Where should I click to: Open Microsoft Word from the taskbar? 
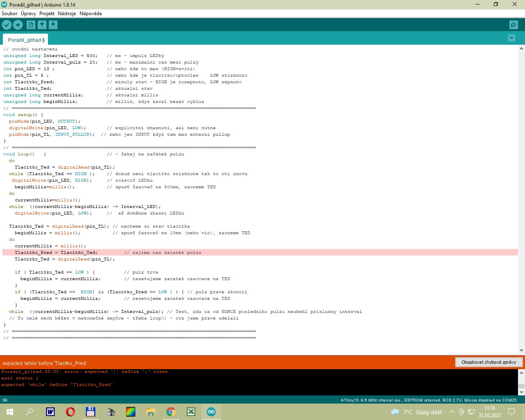tap(50, 412)
